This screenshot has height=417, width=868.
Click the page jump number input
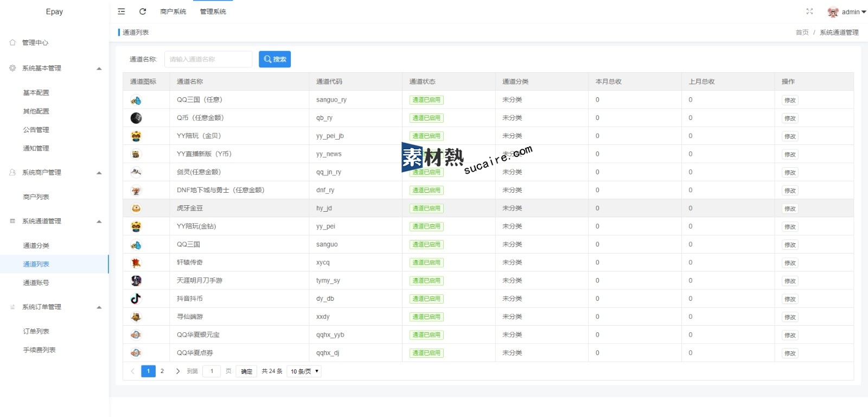pos(212,371)
